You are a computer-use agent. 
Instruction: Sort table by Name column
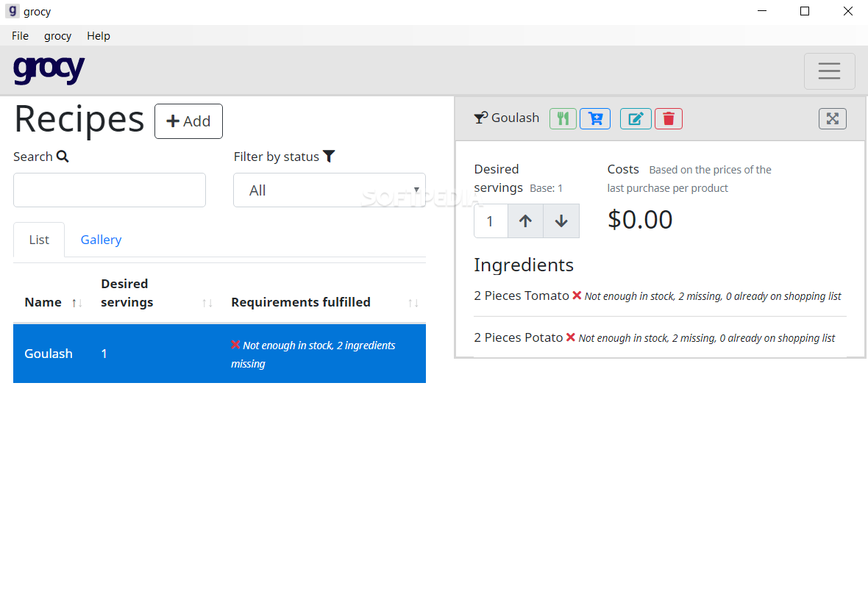coord(53,302)
